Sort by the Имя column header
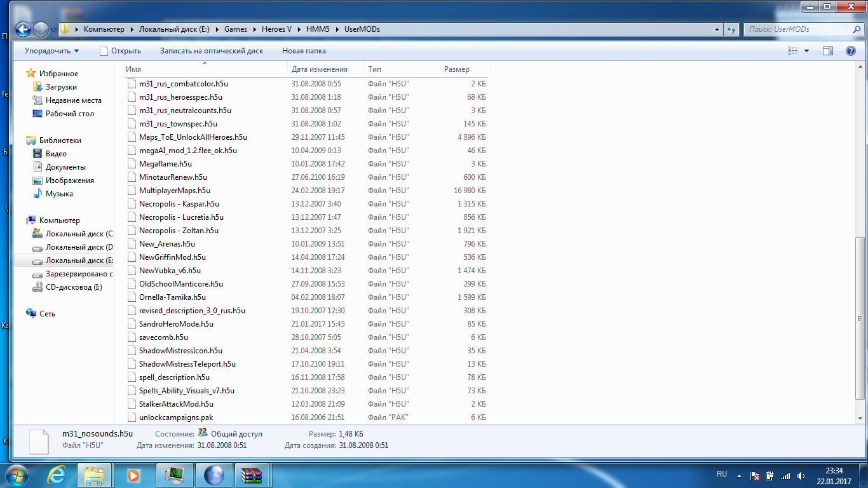This screenshot has width=868, height=488. coord(205,69)
